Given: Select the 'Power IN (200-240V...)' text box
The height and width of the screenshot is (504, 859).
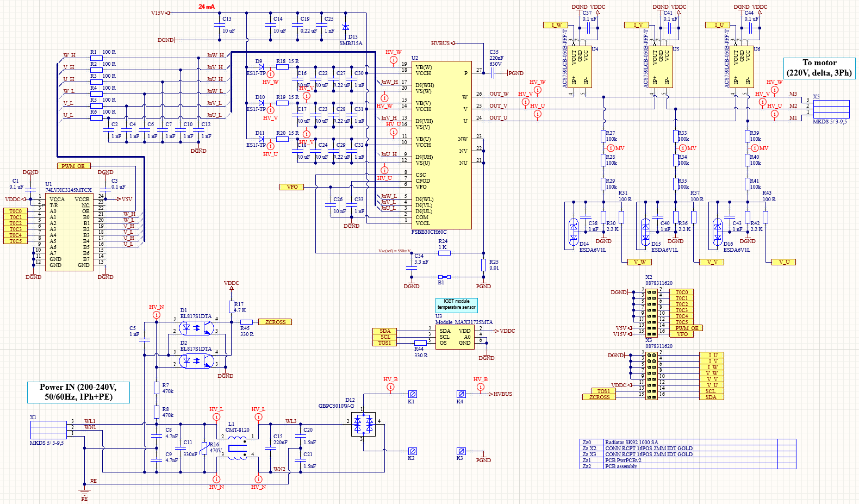Looking at the screenshot, I should [x=78, y=392].
